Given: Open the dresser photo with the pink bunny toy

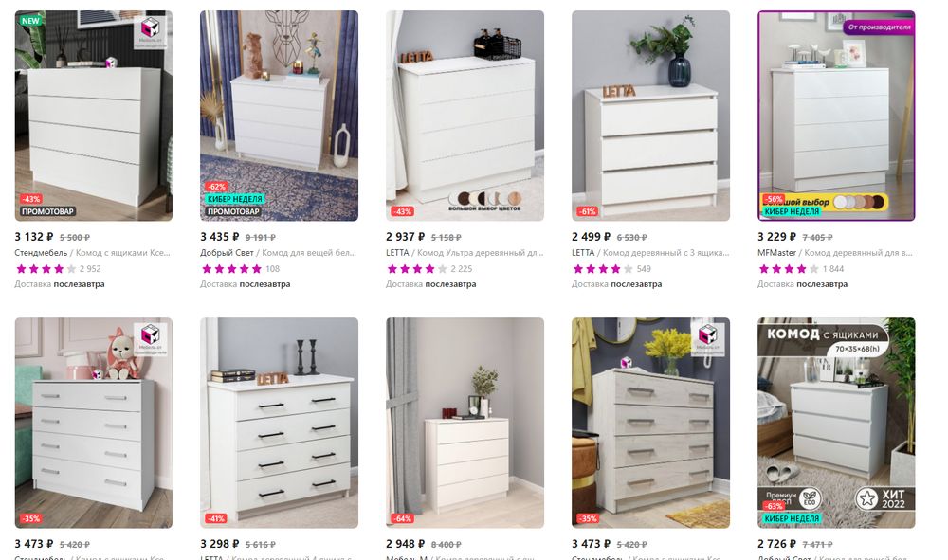Looking at the screenshot, I should [x=93, y=423].
